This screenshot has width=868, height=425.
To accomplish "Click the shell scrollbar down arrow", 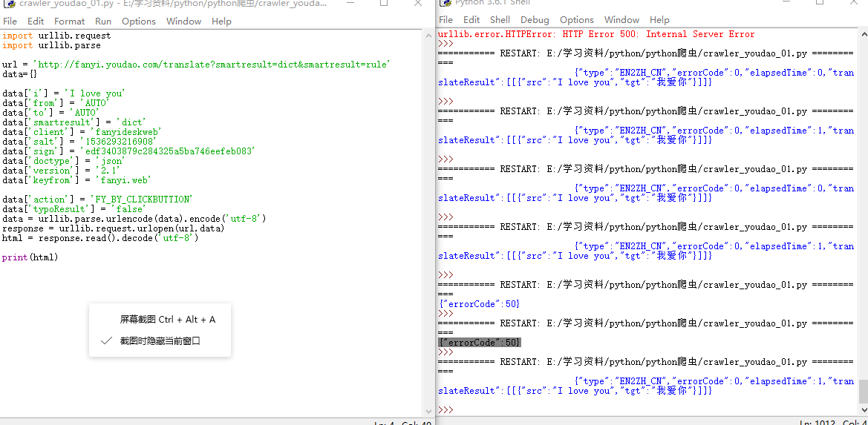I will pyautogui.click(x=863, y=409).
